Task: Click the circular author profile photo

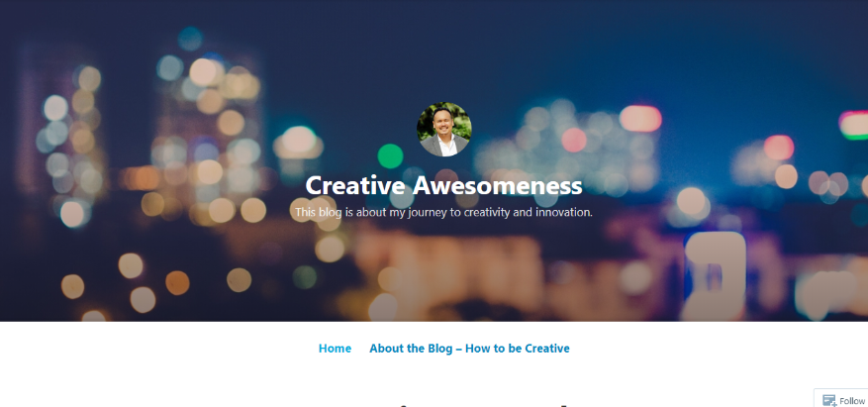Action: 444,129
